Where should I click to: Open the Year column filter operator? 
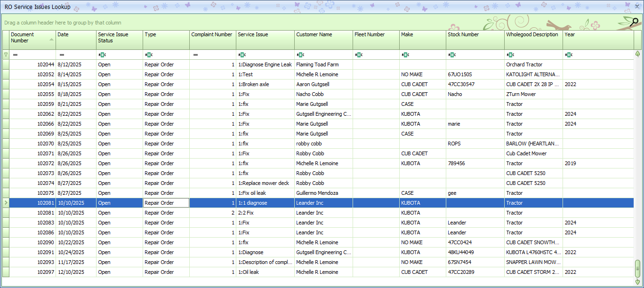tap(568, 55)
